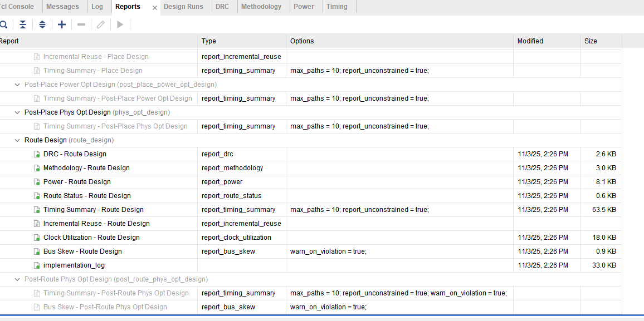The image size is (644, 321).
Task: Select the implementation_log entry
Action: [x=74, y=266]
